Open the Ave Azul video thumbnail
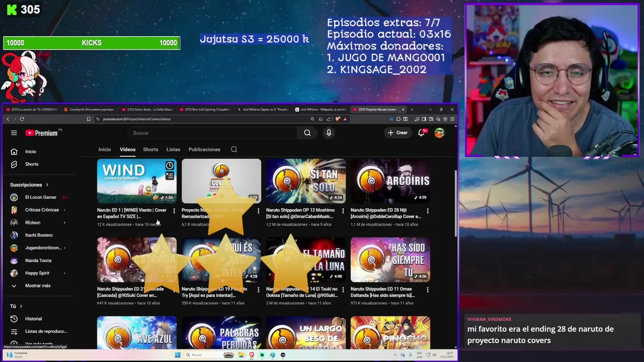This screenshot has width=644, height=362. pyautogui.click(x=137, y=332)
